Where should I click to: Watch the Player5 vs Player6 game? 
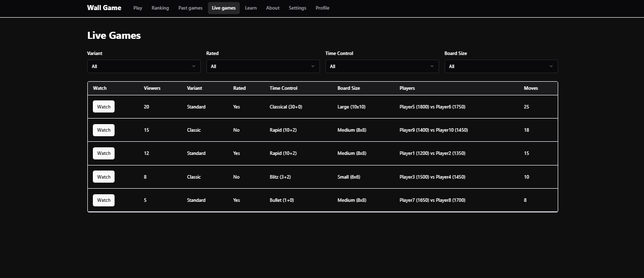point(103,107)
